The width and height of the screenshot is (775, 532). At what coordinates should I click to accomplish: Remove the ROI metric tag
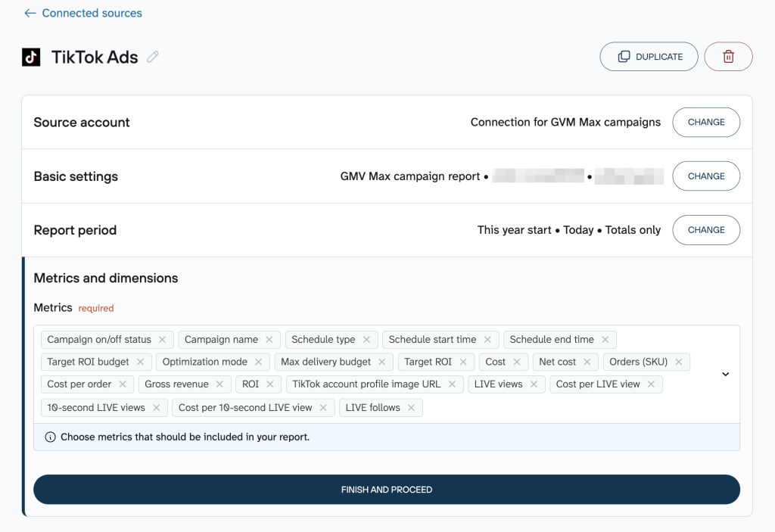270,384
